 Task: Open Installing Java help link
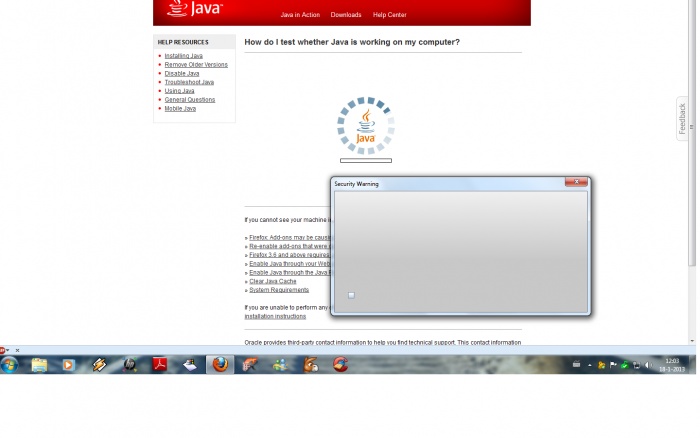[x=183, y=56]
